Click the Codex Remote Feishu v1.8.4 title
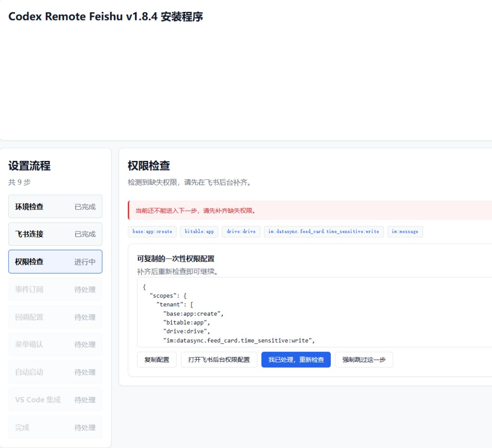492x448 pixels. coord(106,16)
